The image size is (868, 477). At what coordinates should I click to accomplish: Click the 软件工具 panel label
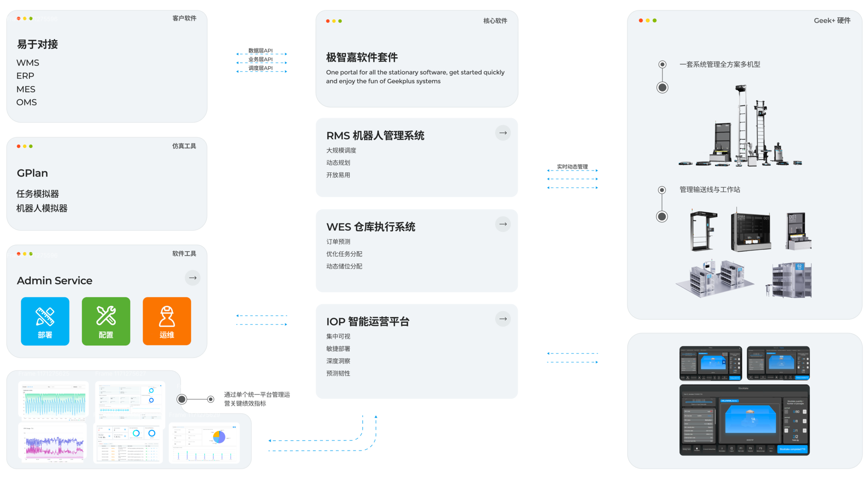point(184,254)
